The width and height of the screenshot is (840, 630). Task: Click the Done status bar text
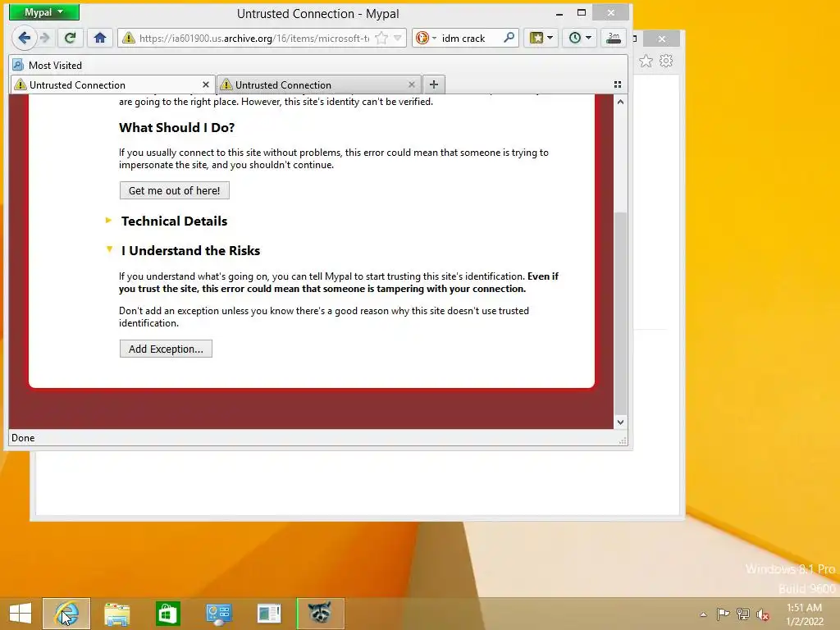[x=23, y=438]
